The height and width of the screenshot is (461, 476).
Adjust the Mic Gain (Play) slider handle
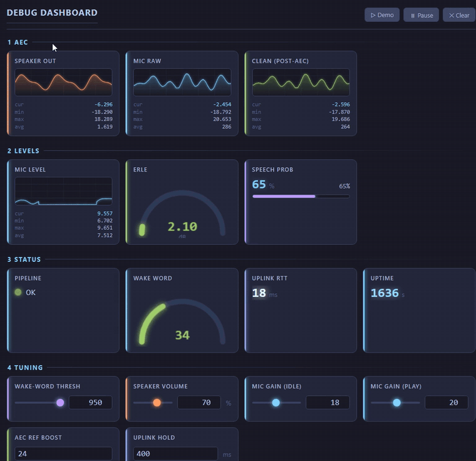[x=396, y=403]
